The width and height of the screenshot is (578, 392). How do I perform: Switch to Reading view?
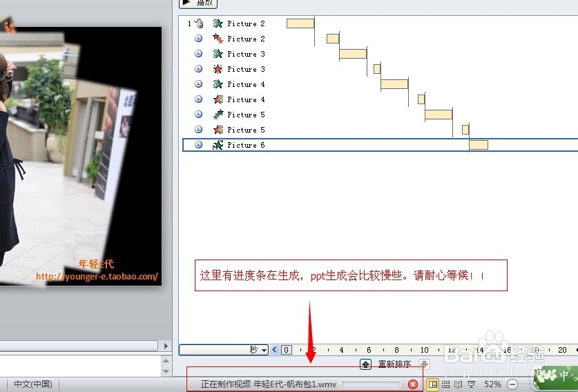point(459,384)
